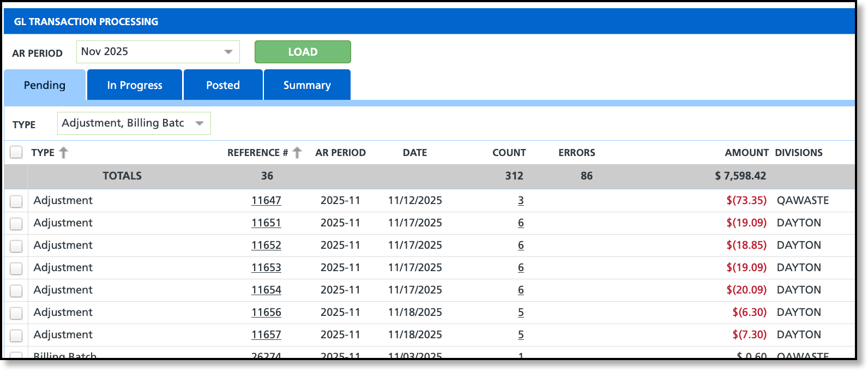Open the AR PERIOD dropdown arrow

tap(228, 52)
